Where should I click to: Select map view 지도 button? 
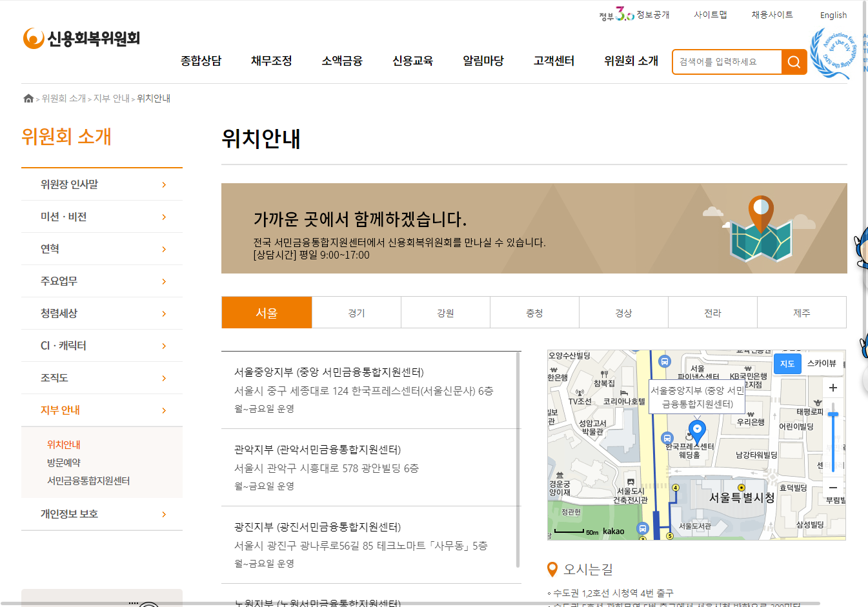click(787, 364)
